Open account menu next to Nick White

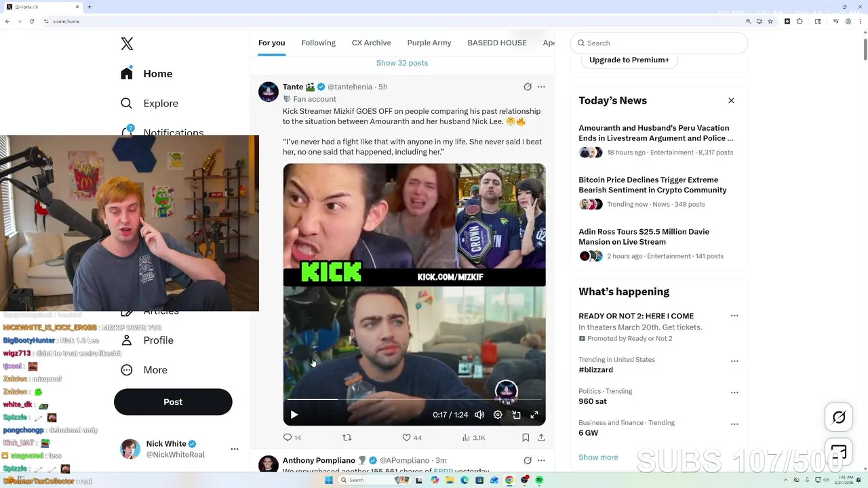(235, 449)
